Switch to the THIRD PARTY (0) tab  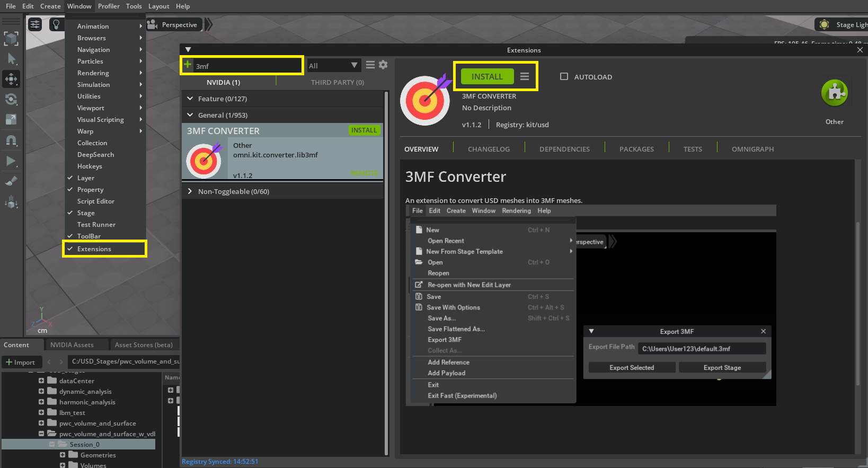(338, 83)
